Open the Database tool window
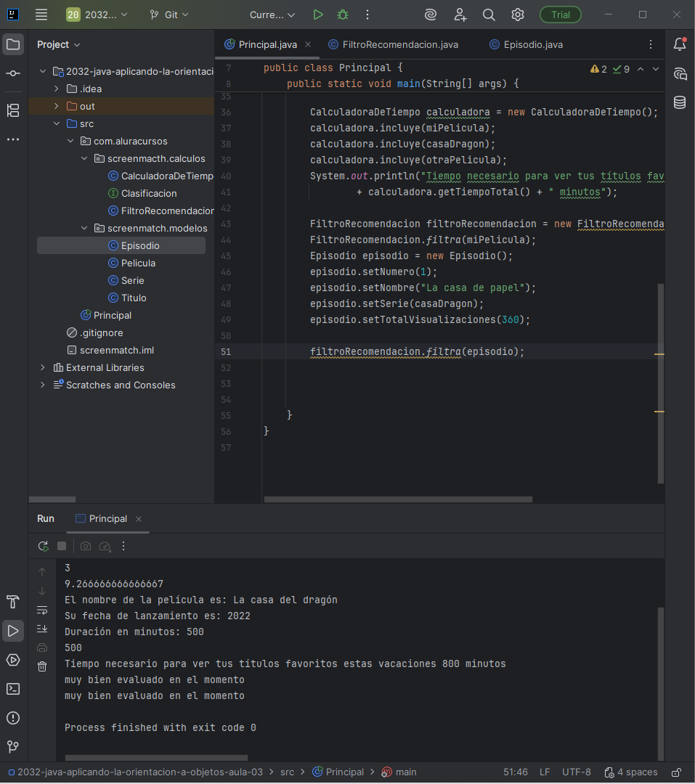 click(x=680, y=102)
